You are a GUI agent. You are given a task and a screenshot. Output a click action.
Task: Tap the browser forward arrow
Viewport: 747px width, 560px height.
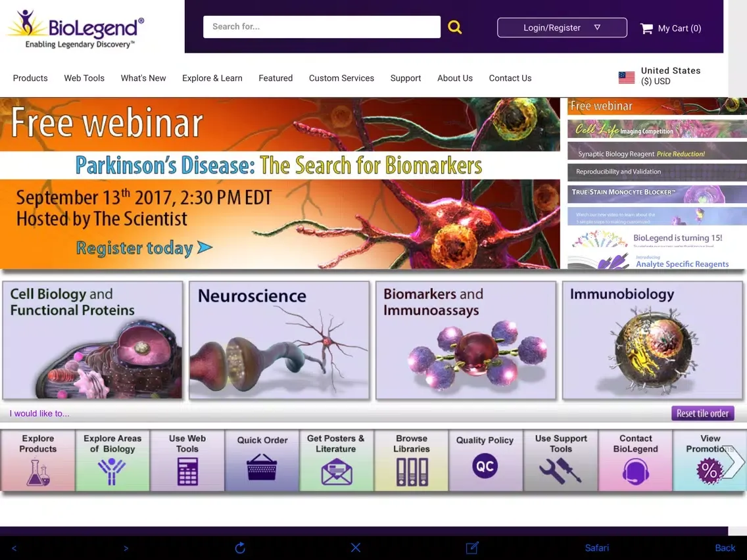click(126, 548)
